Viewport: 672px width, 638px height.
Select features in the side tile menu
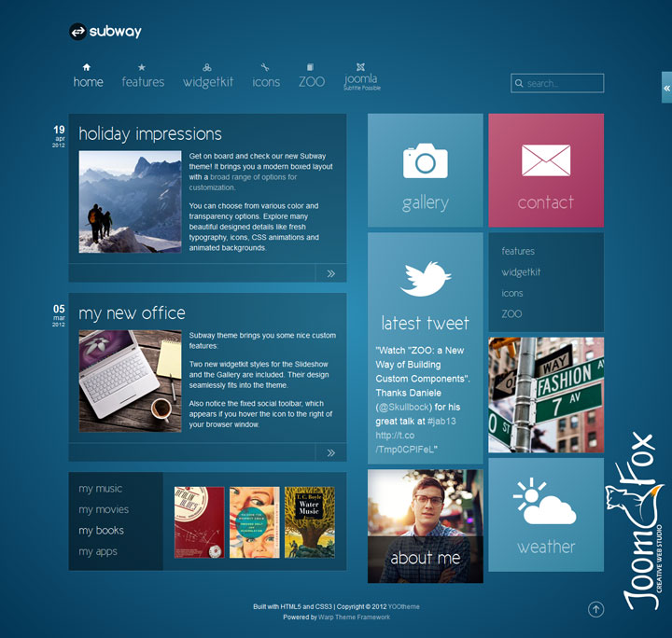pyautogui.click(x=518, y=251)
